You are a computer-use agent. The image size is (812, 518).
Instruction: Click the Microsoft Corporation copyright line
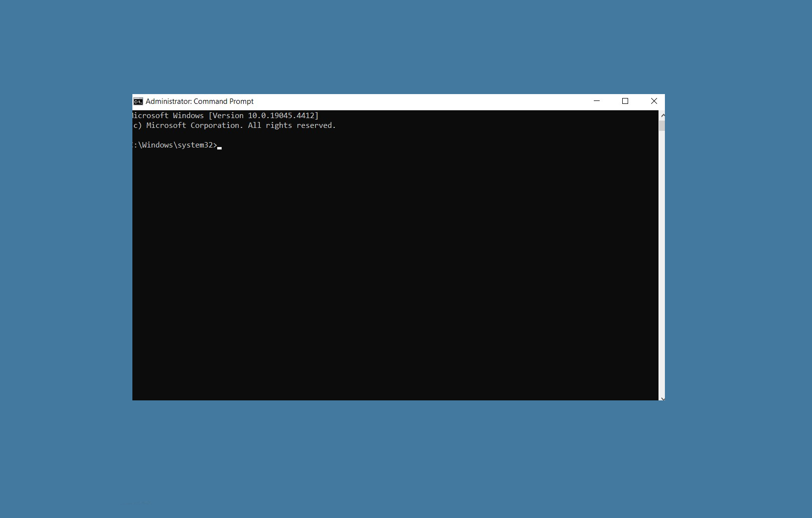click(x=234, y=125)
